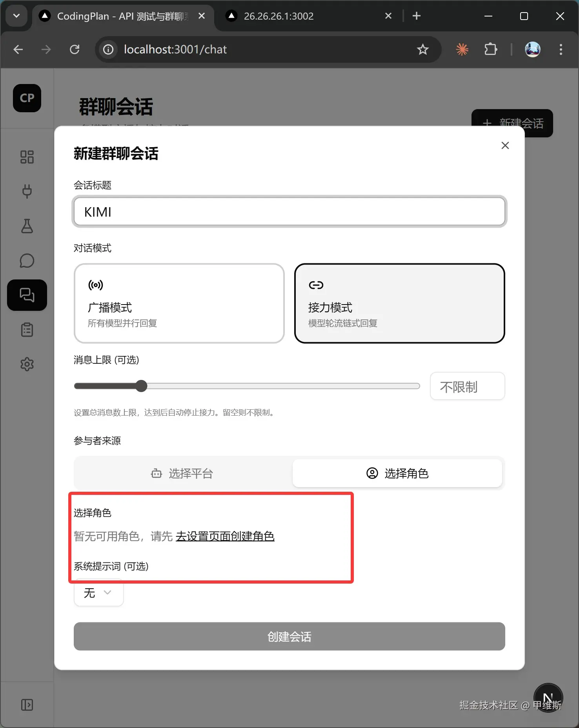Click the CP logo in sidebar
Image resolution: width=579 pixels, height=728 pixels.
(27, 98)
